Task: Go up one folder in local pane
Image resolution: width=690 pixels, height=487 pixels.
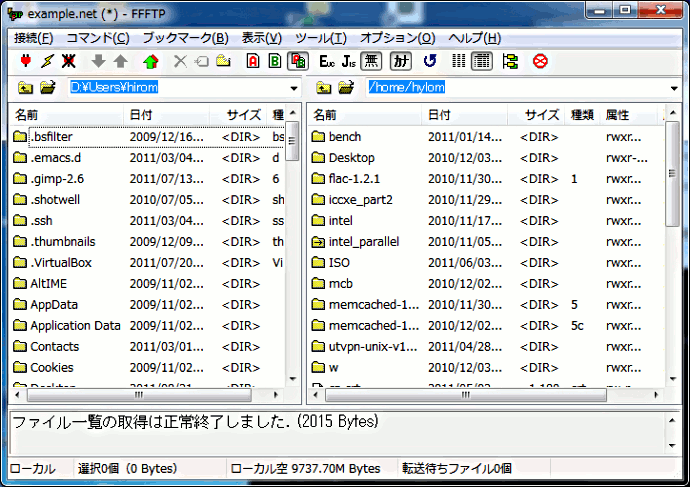Action: 25,88
